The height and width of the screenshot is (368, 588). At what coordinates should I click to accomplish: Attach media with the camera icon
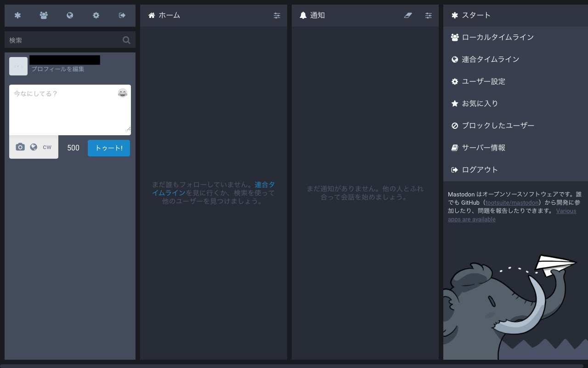[20, 147]
